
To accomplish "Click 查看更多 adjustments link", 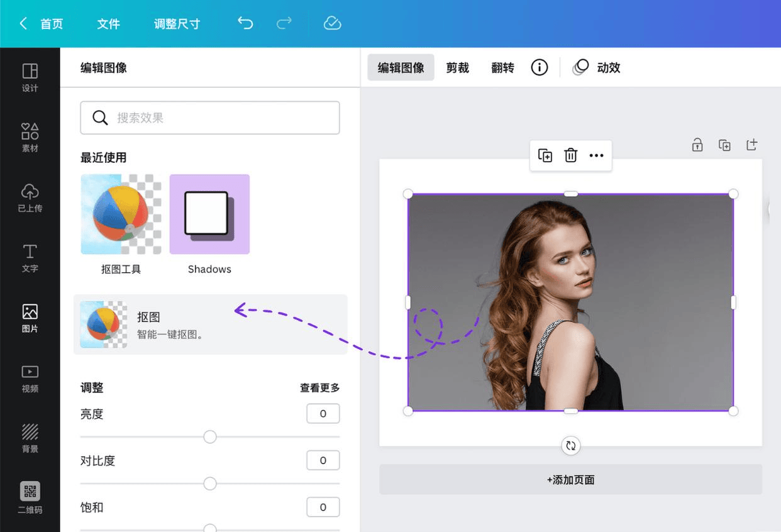I will [x=319, y=388].
